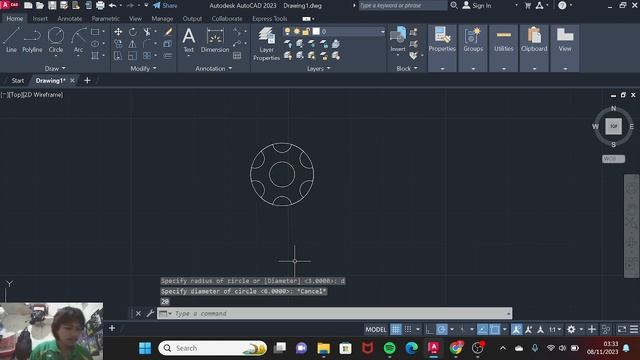Click the Stretch tool icon
This screenshot has width=640, height=360.
click(x=118, y=56)
